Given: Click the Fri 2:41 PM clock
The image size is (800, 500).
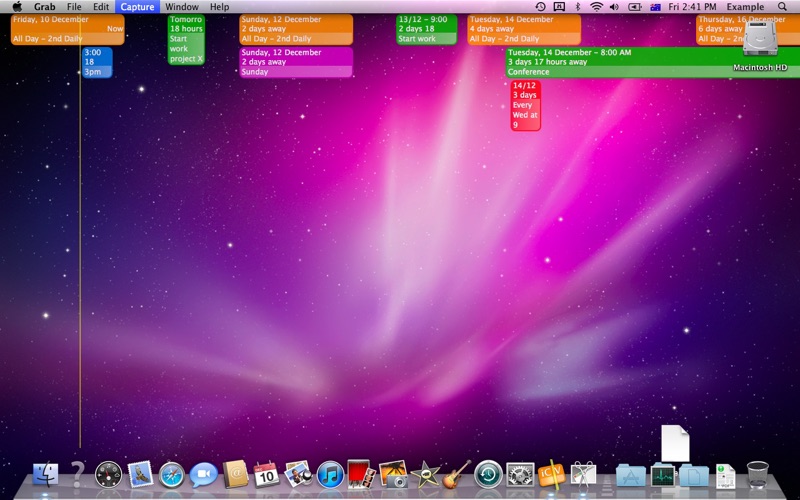Looking at the screenshot, I should coord(692,7).
